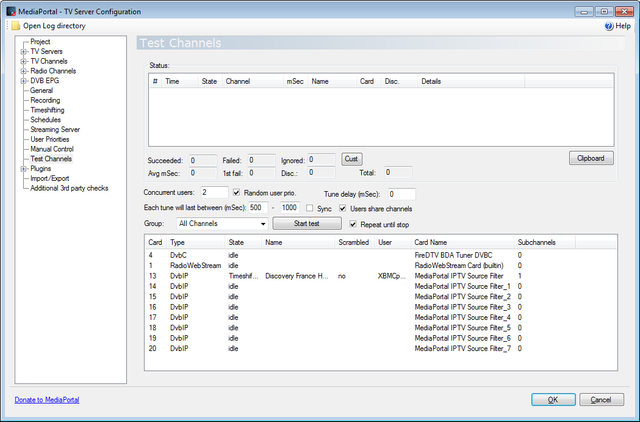Expand the Radio Channels tree node
The width and height of the screenshot is (640, 422).
click(23, 71)
